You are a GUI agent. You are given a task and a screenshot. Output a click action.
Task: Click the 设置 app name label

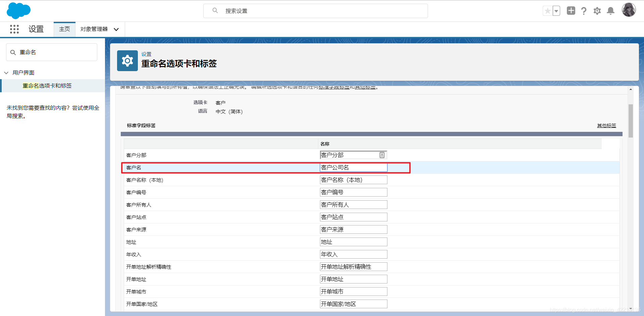[36, 29]
